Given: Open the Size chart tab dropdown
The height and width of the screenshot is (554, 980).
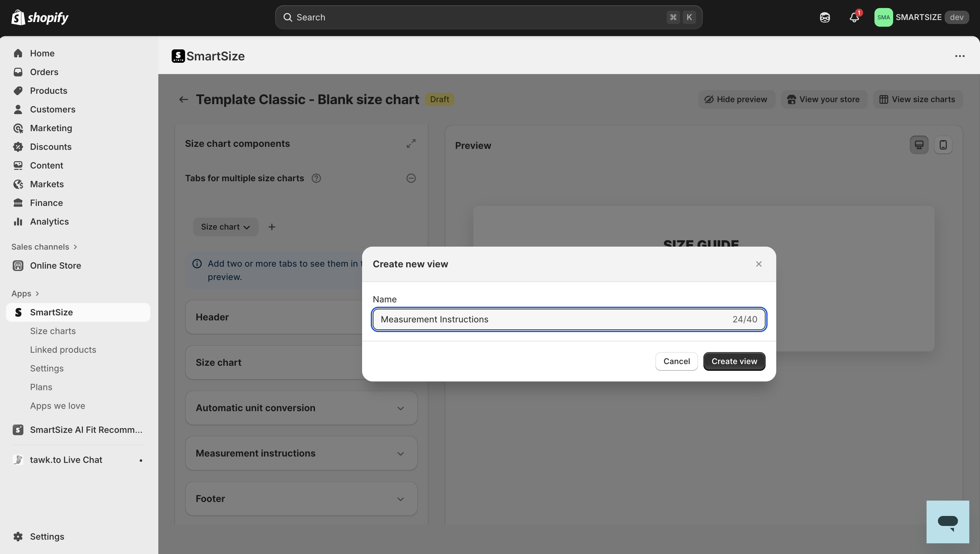Looking at the screenshot, I should pos(225,227).
